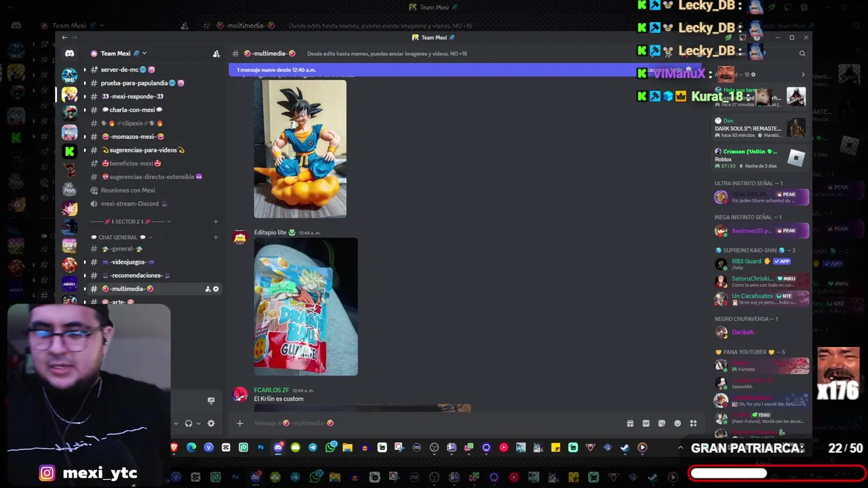
Task: Attach a file with the plus button
Action: point(239,423)
